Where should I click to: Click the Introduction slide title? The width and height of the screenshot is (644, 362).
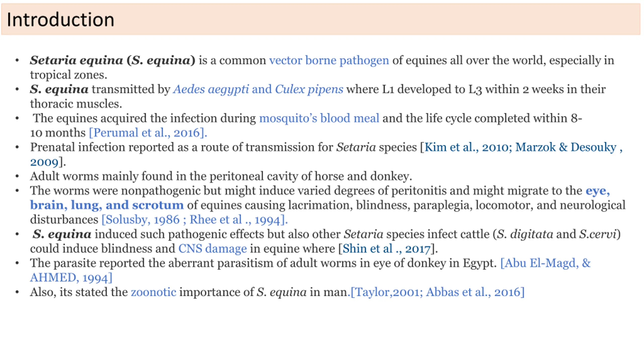click(60, 20)
